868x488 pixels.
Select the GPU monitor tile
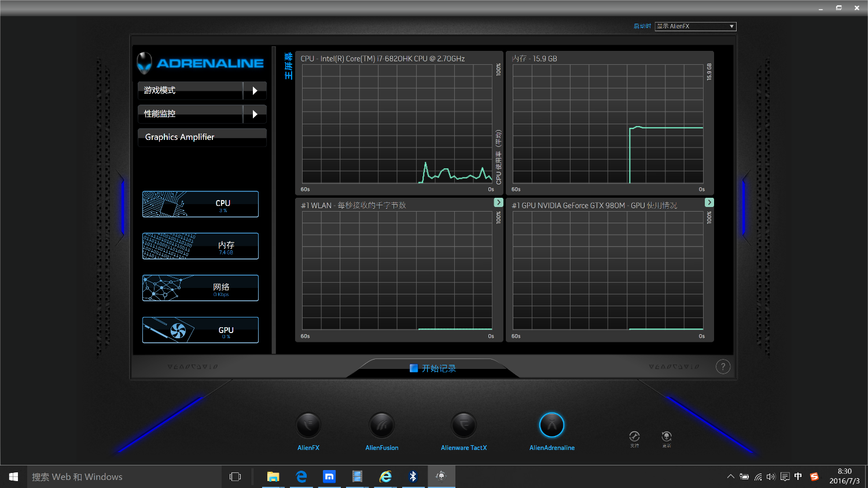click(200, 330)
